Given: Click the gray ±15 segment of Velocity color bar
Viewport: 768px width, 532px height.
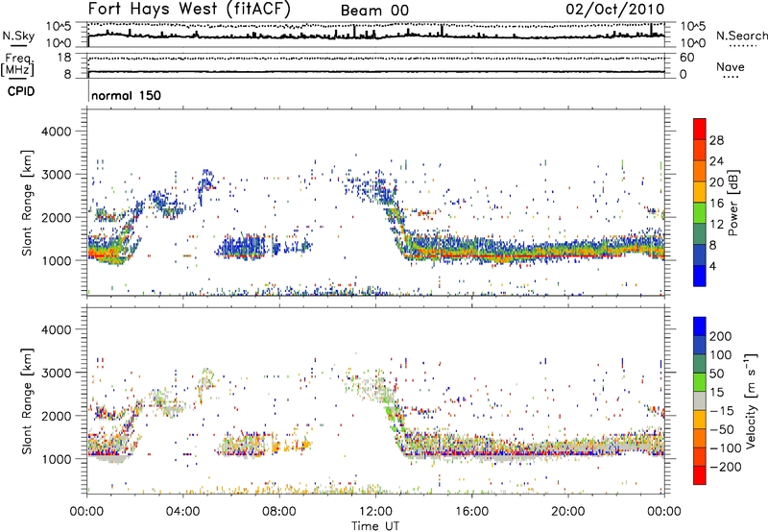Looking at the screenshot, I should pyautogui.click(x=700, y=400).
